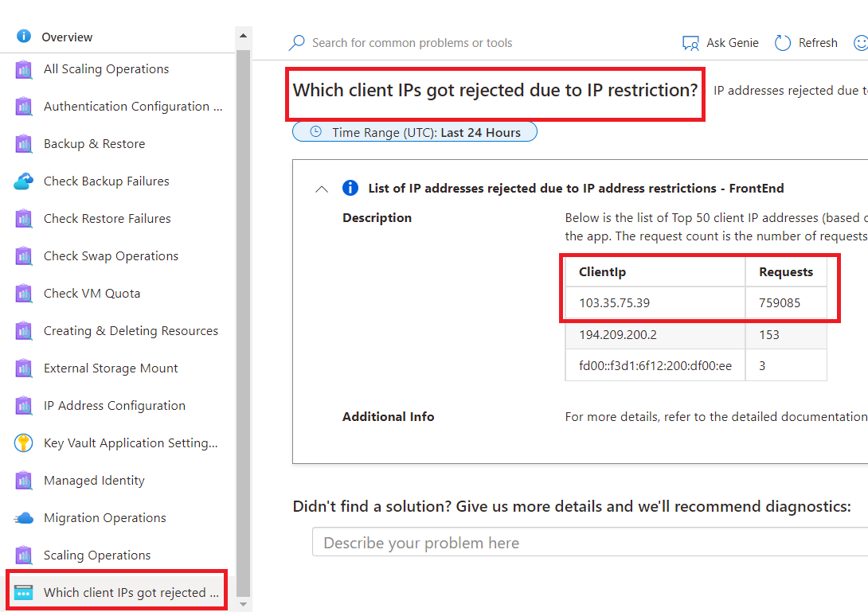Collapse the IP restrictions insight panel
The width and height of the screenshot is (868, 612).
(x=322, y=189)
